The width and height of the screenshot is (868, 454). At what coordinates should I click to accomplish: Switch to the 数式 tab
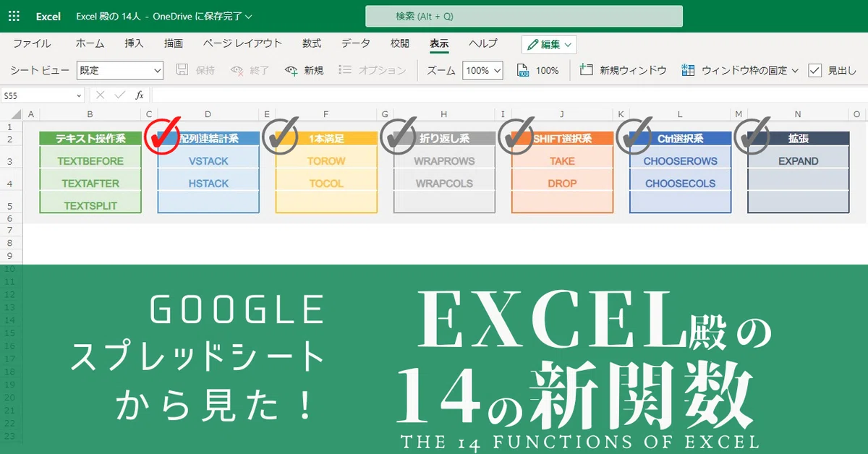tap(312, 43)
